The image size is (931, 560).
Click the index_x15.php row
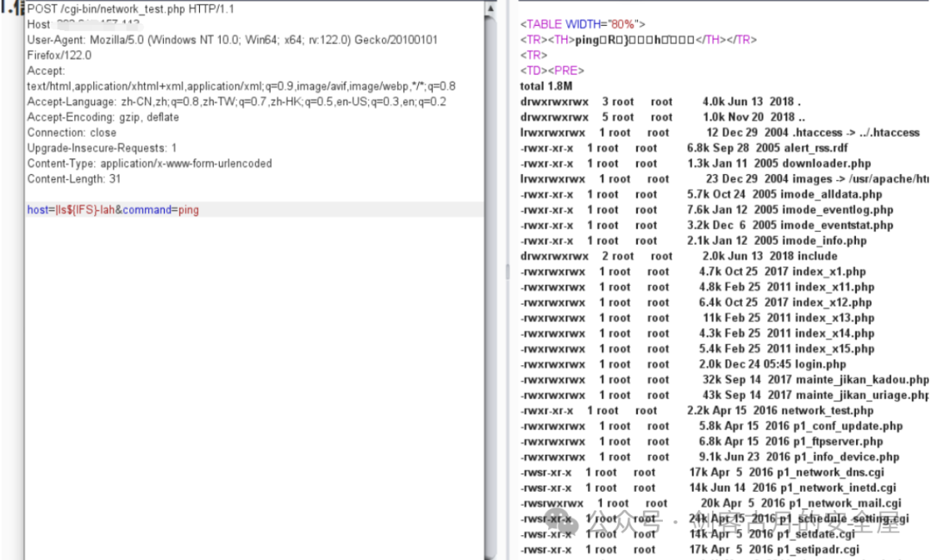(x=697, y=348)
